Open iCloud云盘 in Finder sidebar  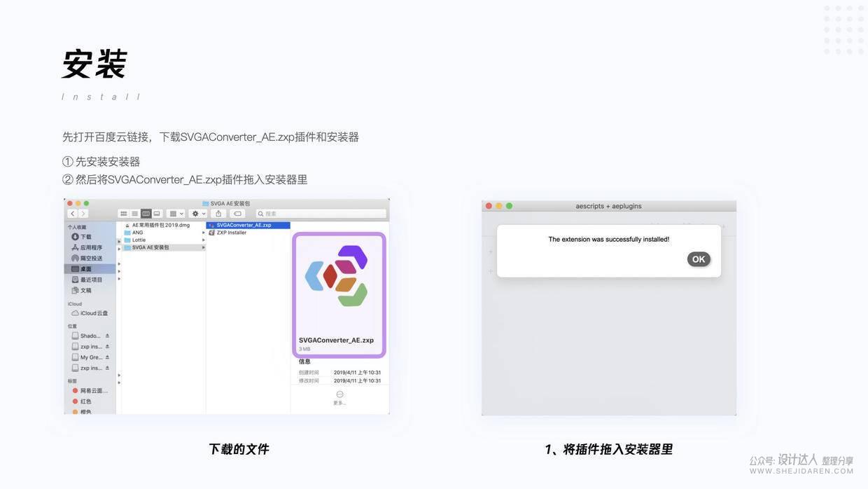tap(90, 313)
